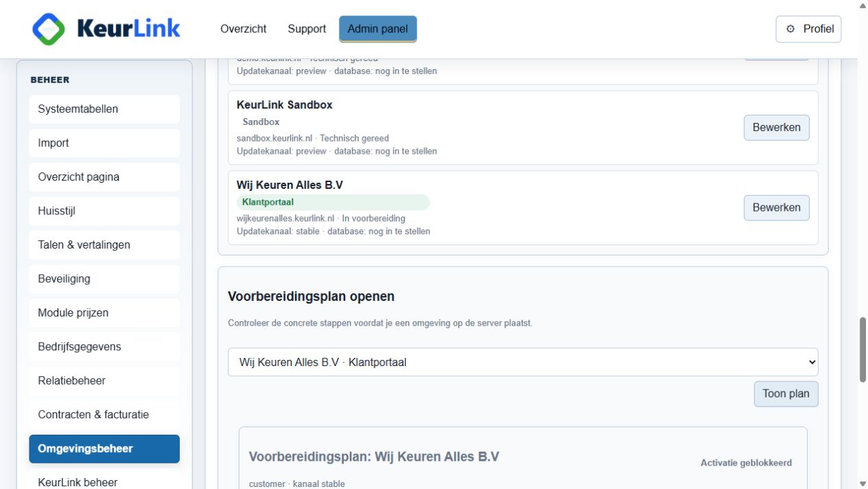Viewport: 868px width, 489px height.
Task: Click the KeurLink Sandbox heading
Action: click(284, 105)
